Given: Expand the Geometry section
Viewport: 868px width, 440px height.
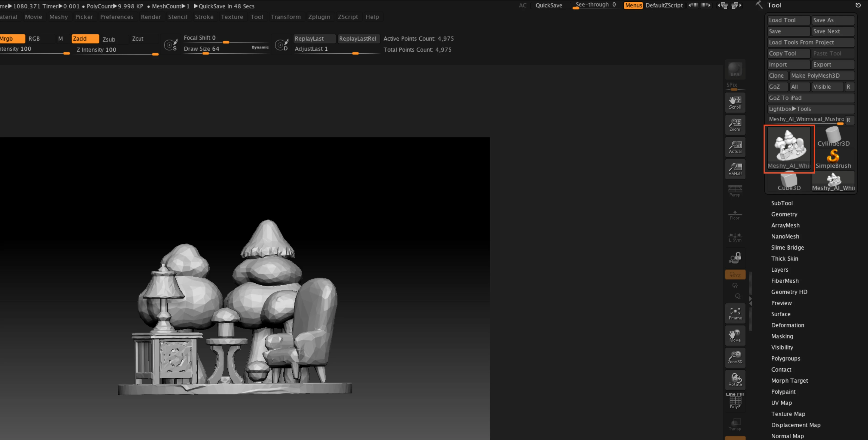Looking at the screenshot, I should point(784,214).
